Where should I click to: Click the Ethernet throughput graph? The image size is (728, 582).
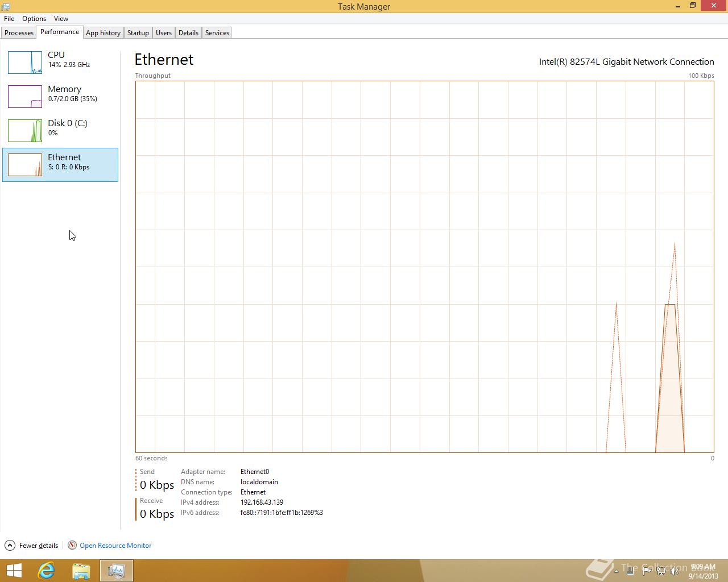click(424, 267)
